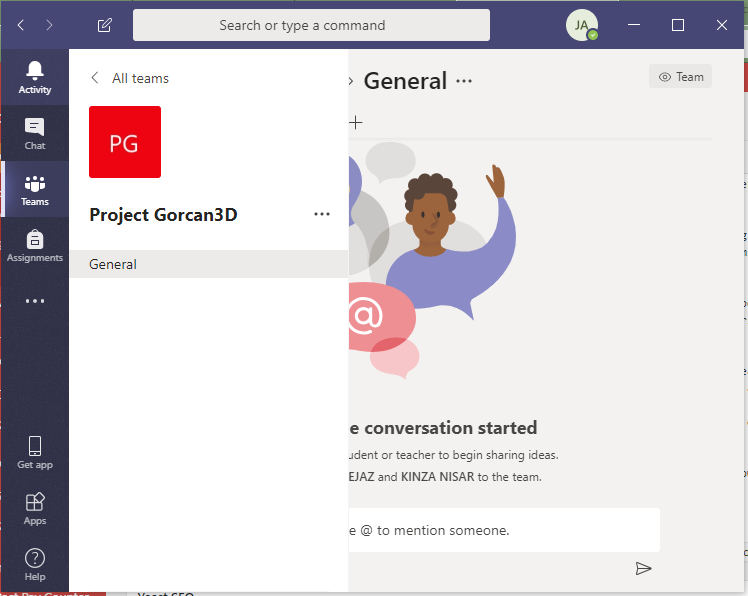
Task: Click the message compose box
Action: click(x=504, y=530)
